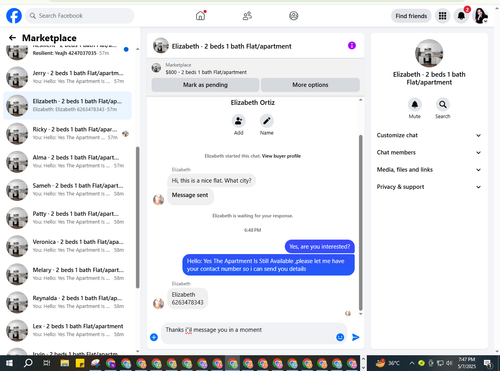The image size is (500, 371).
Task: Open Sticky Notes from taskbar
Action: click(80, 363)
